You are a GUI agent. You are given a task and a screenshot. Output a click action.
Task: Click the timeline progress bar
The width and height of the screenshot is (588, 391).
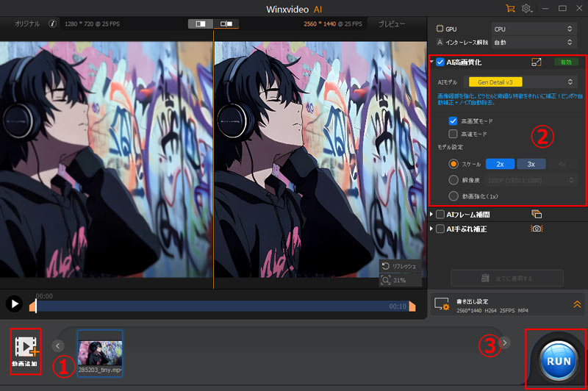pyautogui.click(x=220, y=306)
